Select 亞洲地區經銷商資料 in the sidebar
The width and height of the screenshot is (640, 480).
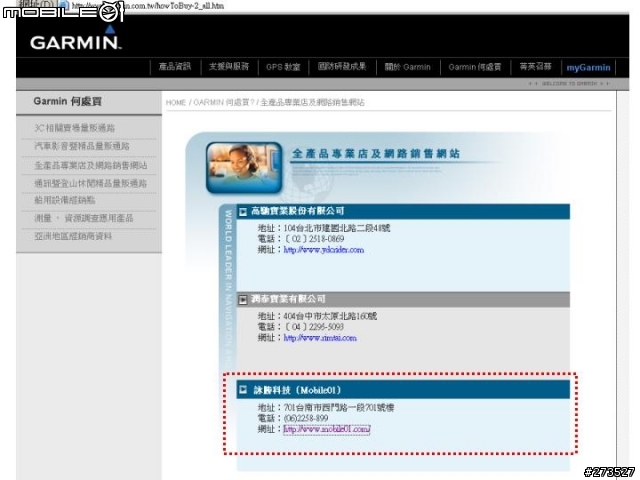73,236
